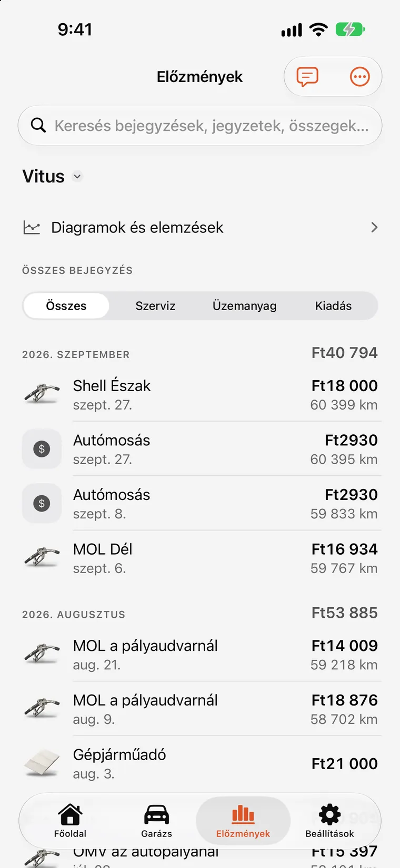Select the Kiadás filter segment
400x868 pixels.
pyautogui.click(x=333, y=306)
